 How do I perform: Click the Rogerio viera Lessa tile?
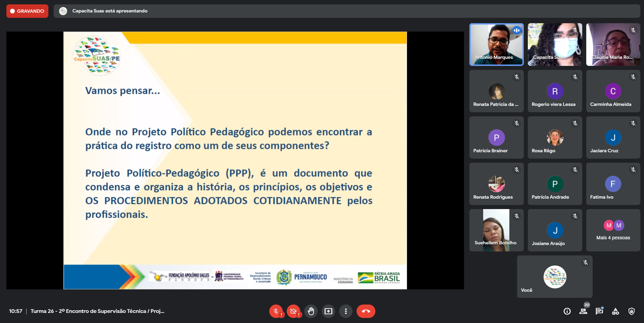555,91
